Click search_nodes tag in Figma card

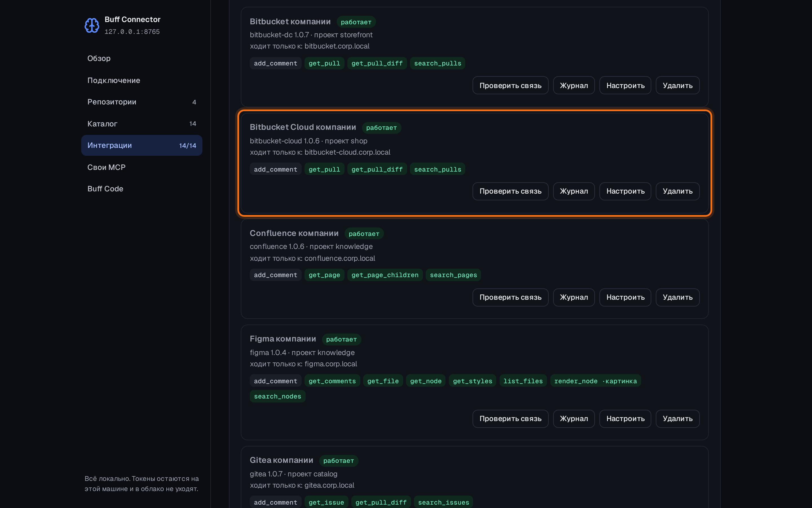(x=277, y=397)
